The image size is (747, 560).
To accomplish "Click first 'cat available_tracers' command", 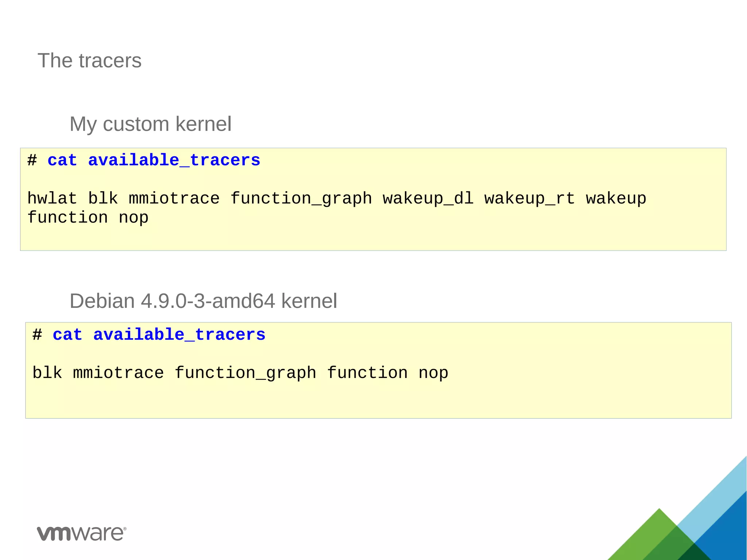I will click(154, 161).
